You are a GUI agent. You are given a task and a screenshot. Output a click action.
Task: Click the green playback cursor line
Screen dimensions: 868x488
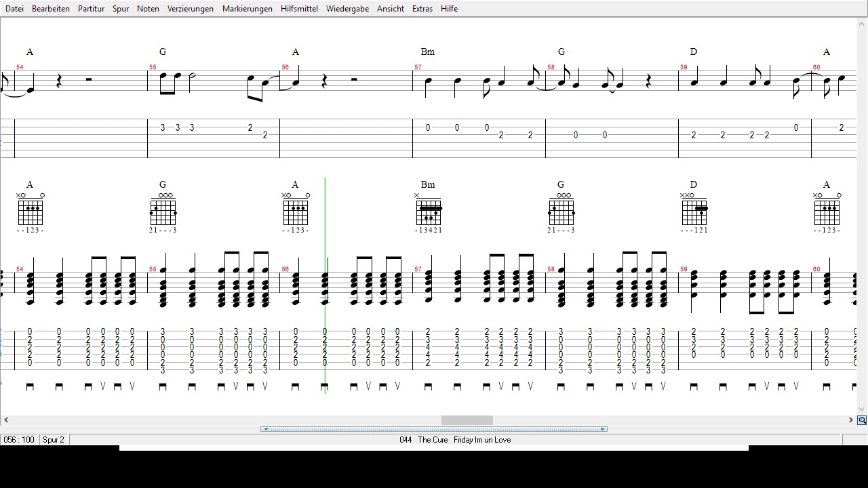pyautogui.click(x=325, y=285)
